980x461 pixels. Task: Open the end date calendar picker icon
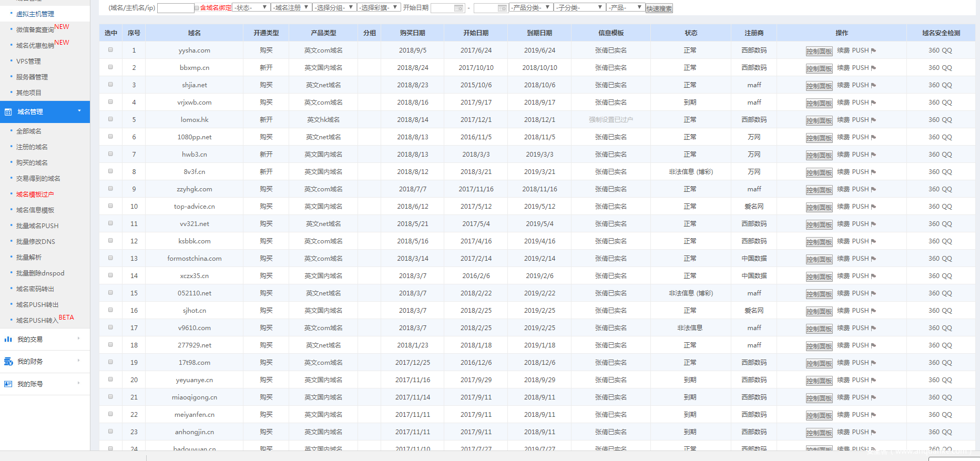pyautogui.click(x=502, y=8)
